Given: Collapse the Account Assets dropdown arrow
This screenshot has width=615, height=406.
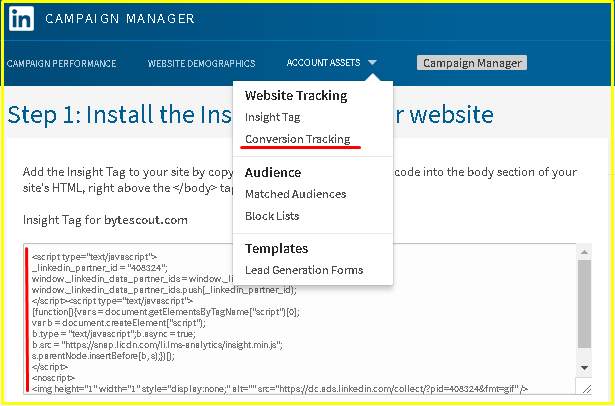Looking at the screenshot, I should 372,63.
